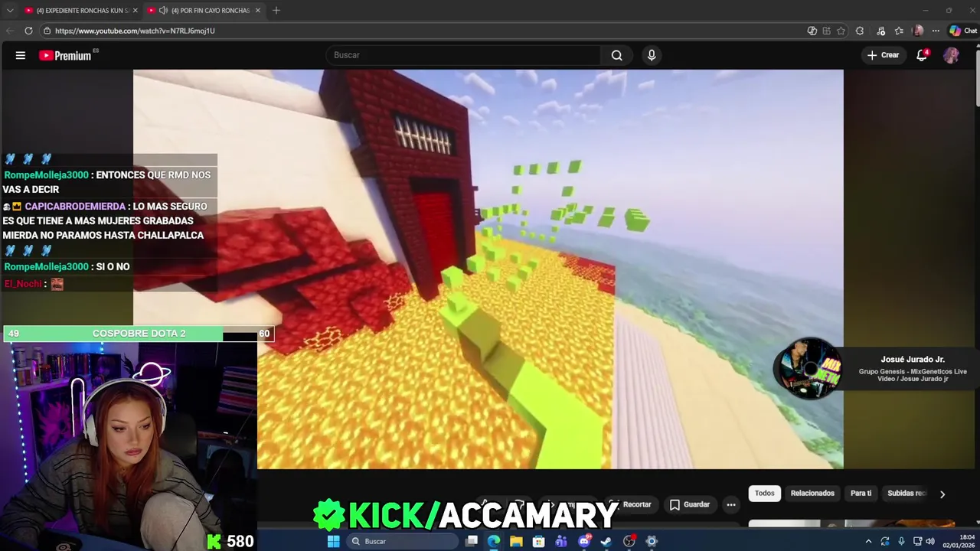Image resolution: width=980 pixels, height=551 pixels.
Task: Open browser settings and more menu
Action: (x=936, y=31)
